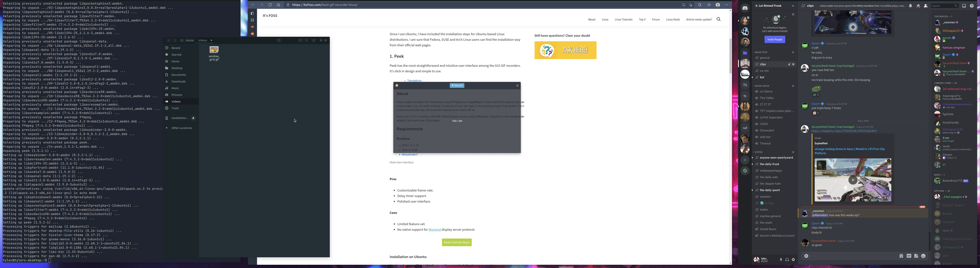Image resolution: width=980 pixels, height=268 pixels.
Task: Open Explore Public Servers compass icon
Action: point(745,171)
